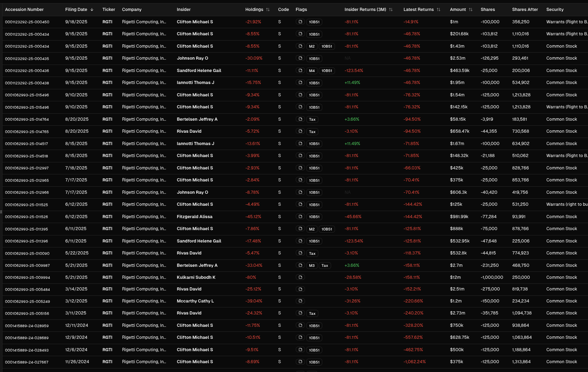The width and height of the screenshot is (588, 372).
Task: Click the Latest Returns sort icon
Action: click(x=439, y=10)
